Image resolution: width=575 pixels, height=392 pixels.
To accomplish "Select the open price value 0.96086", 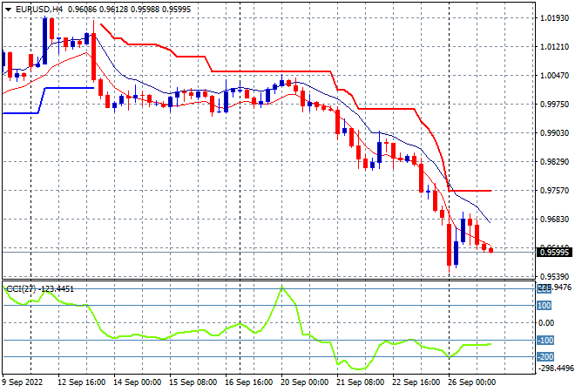I will 83,10.
